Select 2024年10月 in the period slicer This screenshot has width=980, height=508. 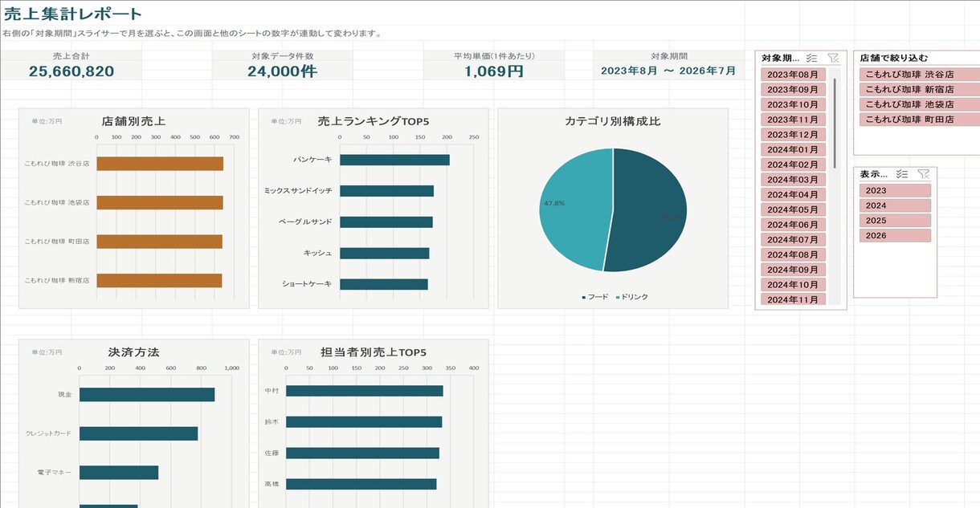coord(793,284)
